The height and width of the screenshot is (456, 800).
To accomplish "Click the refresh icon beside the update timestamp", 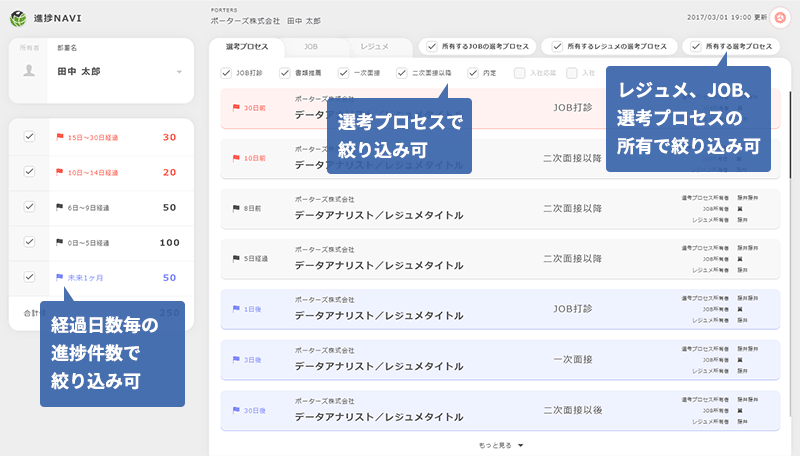I will tap(782, 18).
